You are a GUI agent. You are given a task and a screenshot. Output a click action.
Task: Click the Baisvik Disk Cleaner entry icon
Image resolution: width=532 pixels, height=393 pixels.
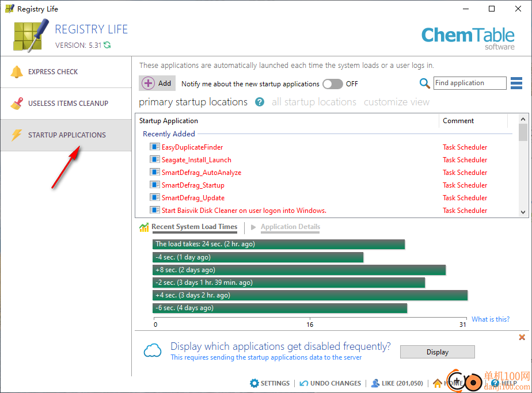[155, 210]
